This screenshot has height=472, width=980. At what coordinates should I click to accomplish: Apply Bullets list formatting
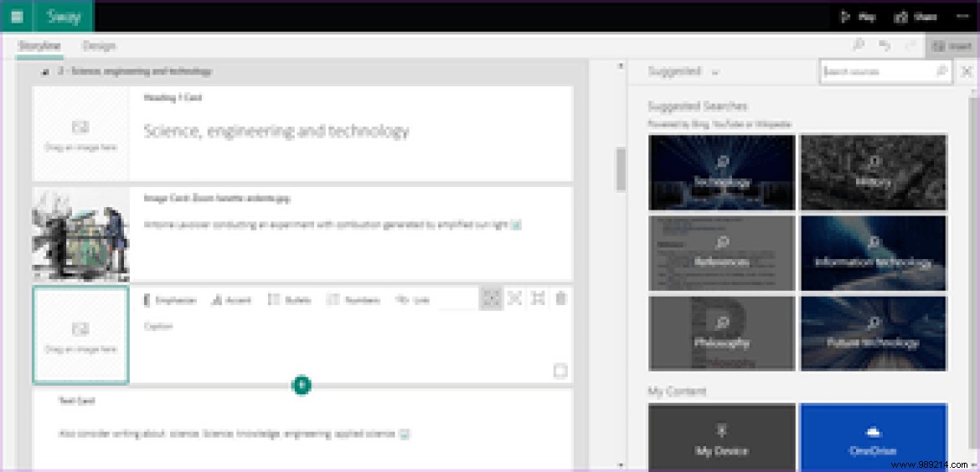(x=289, y=300)
